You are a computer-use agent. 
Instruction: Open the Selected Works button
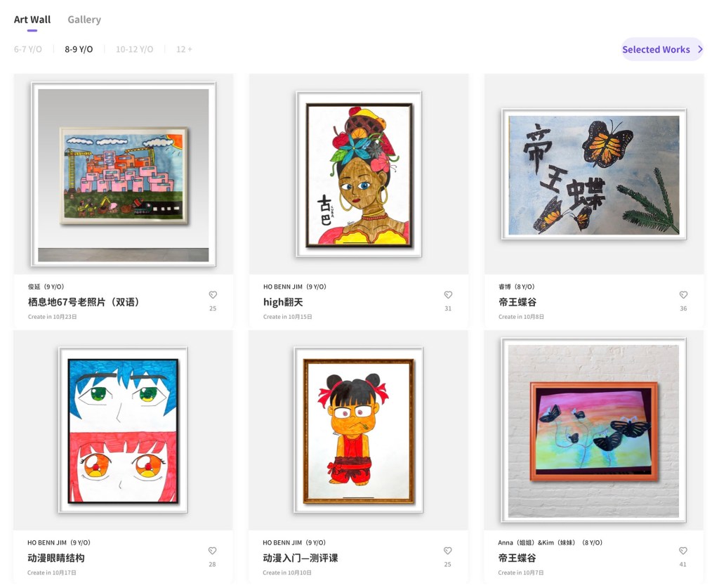point(662,50)
